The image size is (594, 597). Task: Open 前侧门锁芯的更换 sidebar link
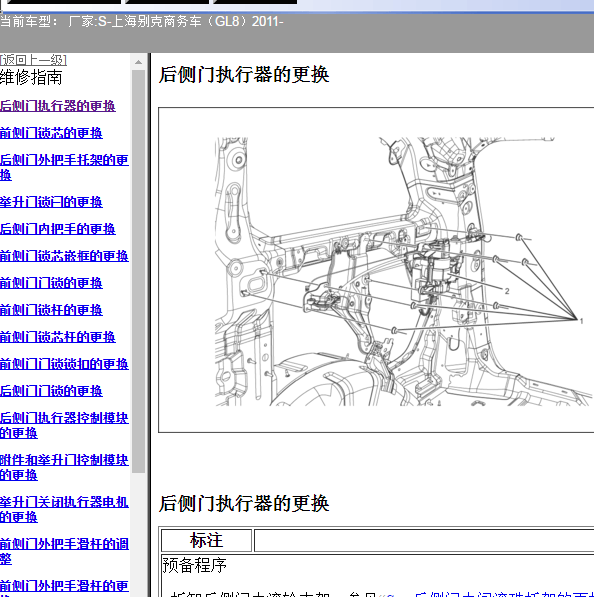tap(51, 133)
